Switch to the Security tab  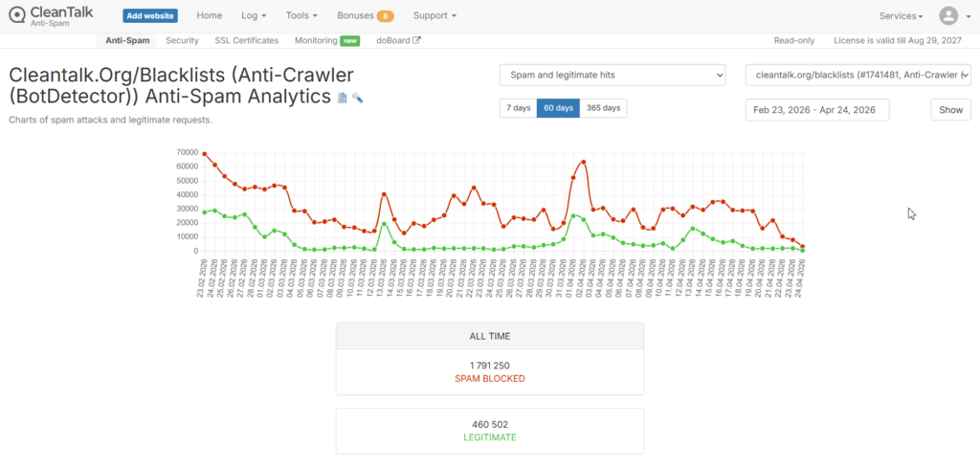pyautogui.click(x=182, y=40)
